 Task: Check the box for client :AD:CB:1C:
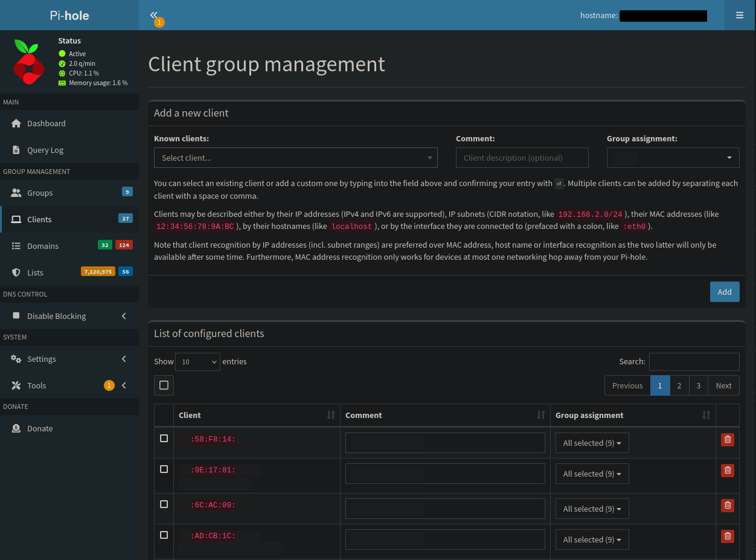click(164, 535)
